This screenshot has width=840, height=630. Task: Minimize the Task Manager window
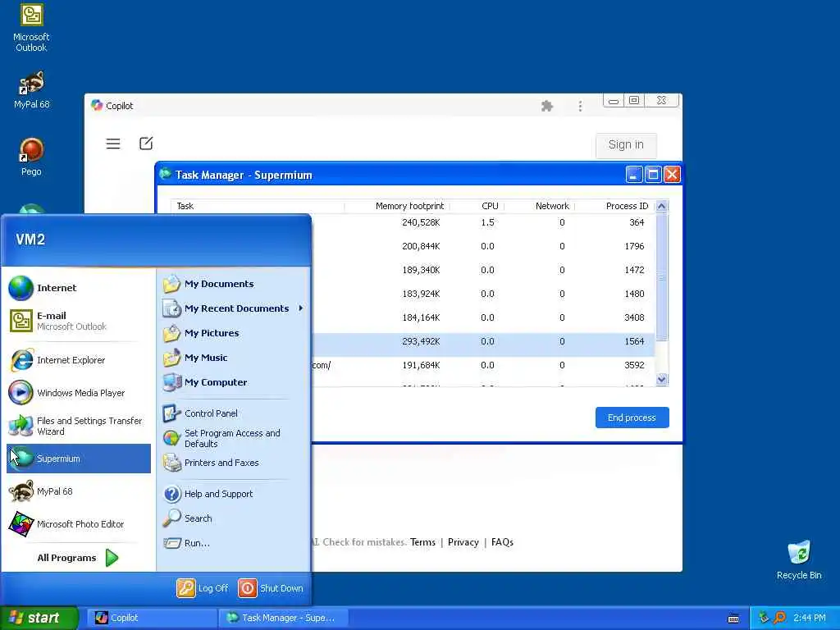pyautogui.click(x=634, y=174)
